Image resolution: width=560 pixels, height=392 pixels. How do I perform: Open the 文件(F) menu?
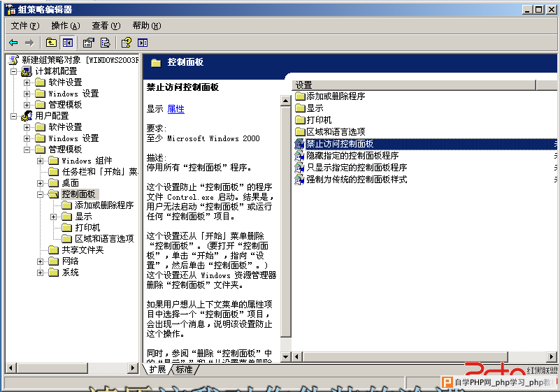click(25, 26)
